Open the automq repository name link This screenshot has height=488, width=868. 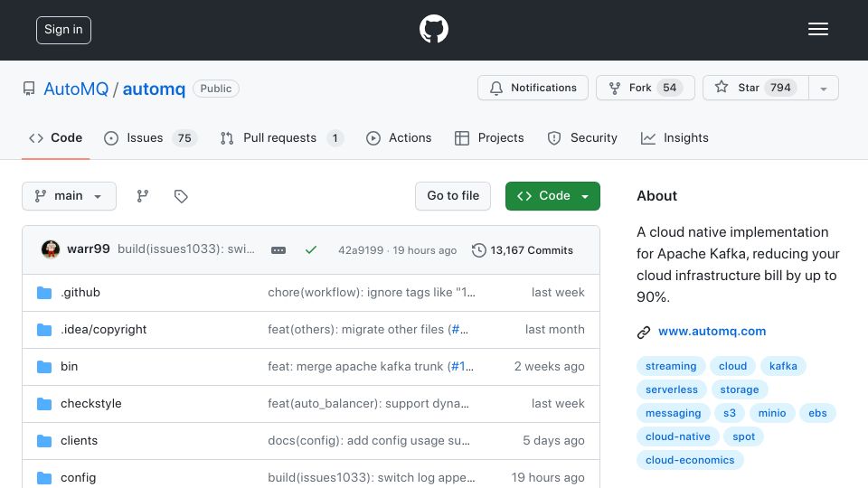coord(154,89)
